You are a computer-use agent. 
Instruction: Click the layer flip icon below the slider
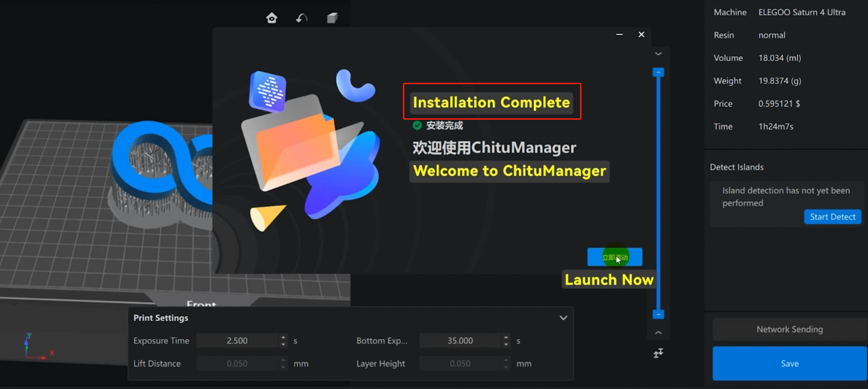coord(658,353)
